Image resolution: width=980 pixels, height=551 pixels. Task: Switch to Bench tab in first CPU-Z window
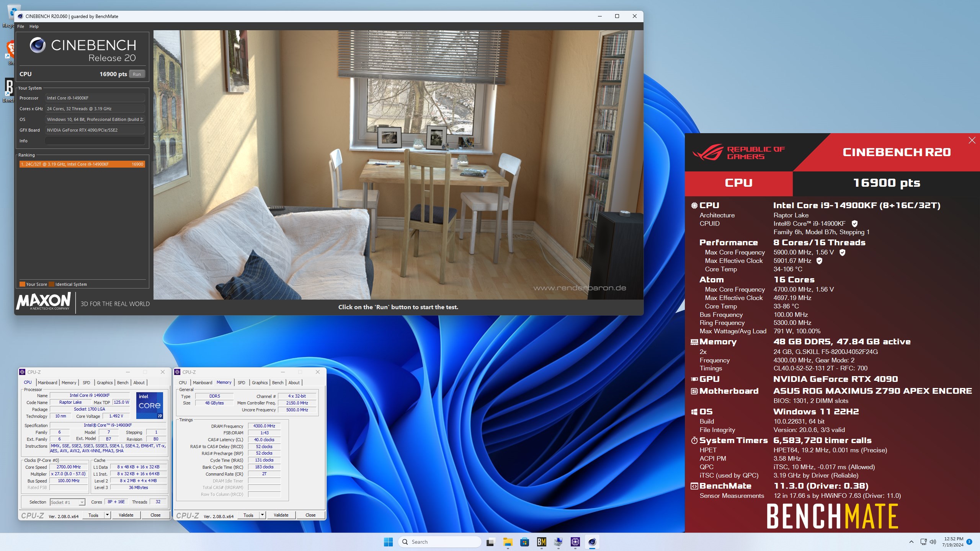pos(123,383)
